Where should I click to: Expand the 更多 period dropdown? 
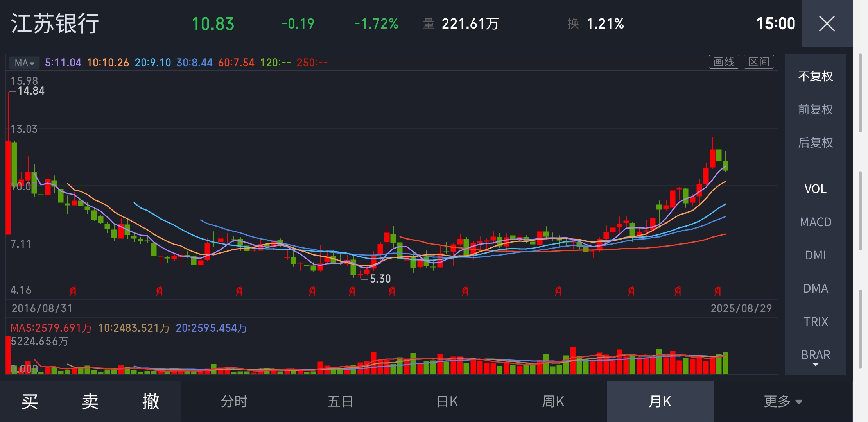coord(783,402)
